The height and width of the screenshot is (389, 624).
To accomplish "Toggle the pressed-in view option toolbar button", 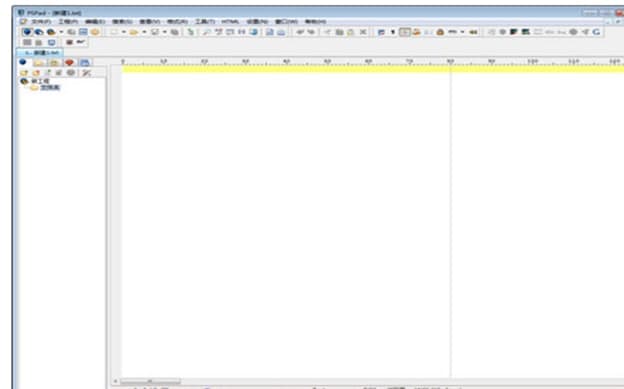I will (405, 32).
